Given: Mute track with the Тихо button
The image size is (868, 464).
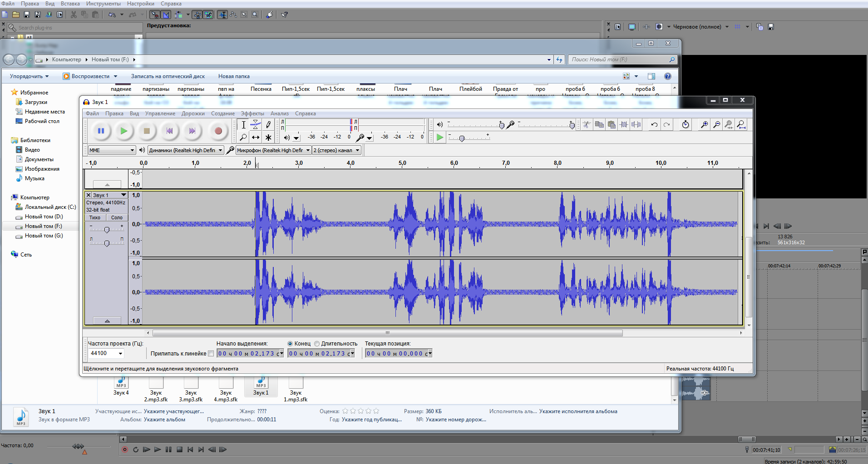Looking at the screenshot, I should pyautogui.click(x=95, y=217).
